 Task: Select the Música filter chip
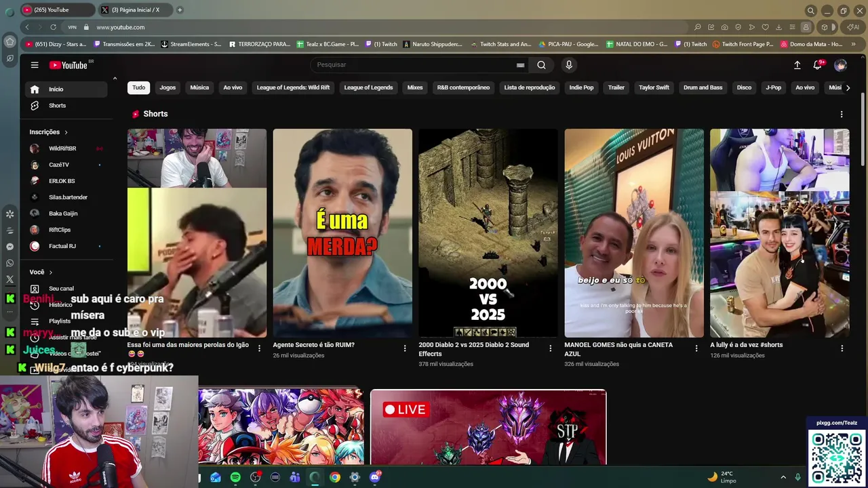(199, 87)
